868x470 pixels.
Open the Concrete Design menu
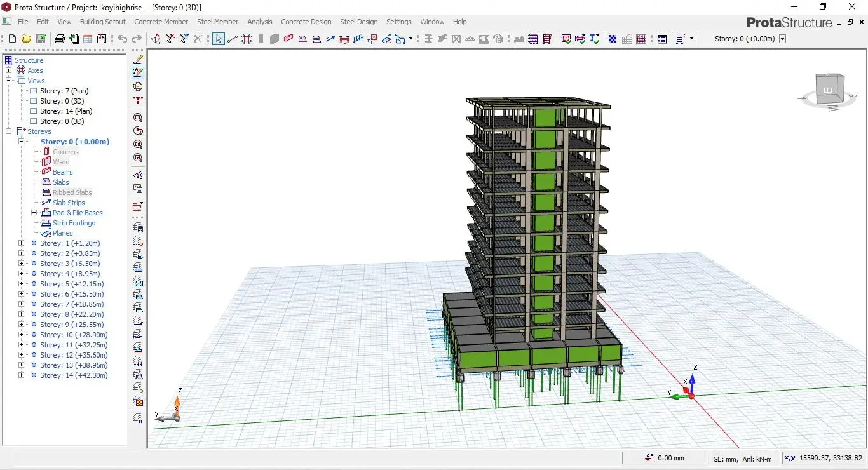pos(306,22)
